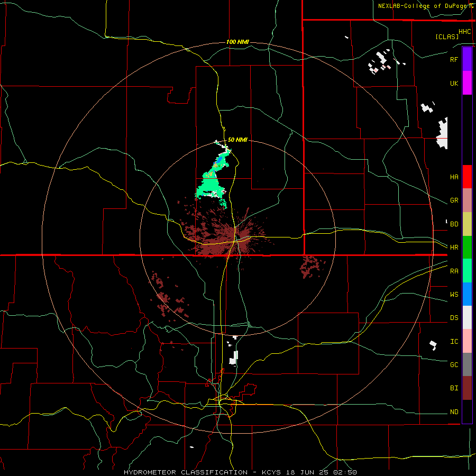Click the UK legend label
This screenshot has width=476, height=476.
pyautogui.click(x=454, y=83)
